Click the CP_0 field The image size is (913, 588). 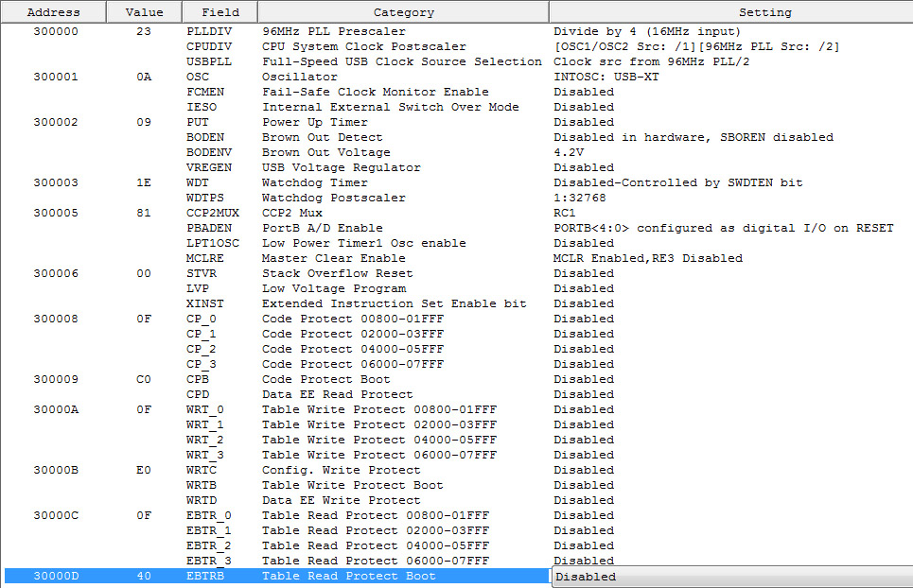click(202, 319)
